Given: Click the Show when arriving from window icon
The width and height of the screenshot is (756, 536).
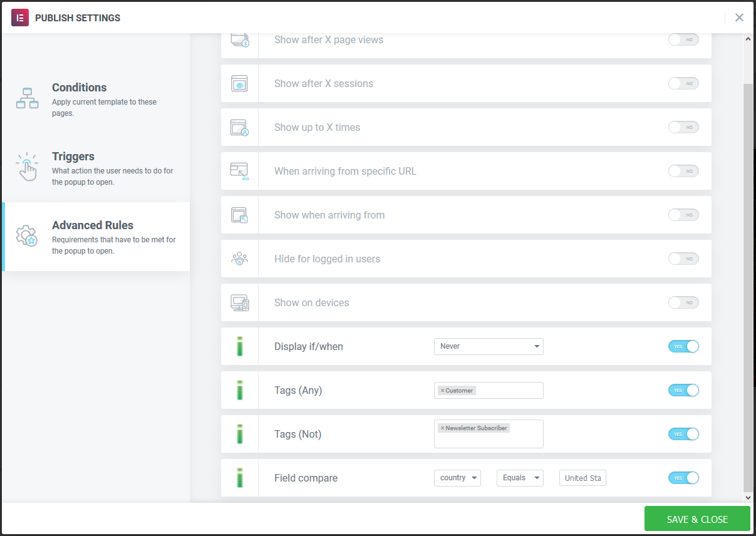Looking at the screenshot, I should point(239,214).
